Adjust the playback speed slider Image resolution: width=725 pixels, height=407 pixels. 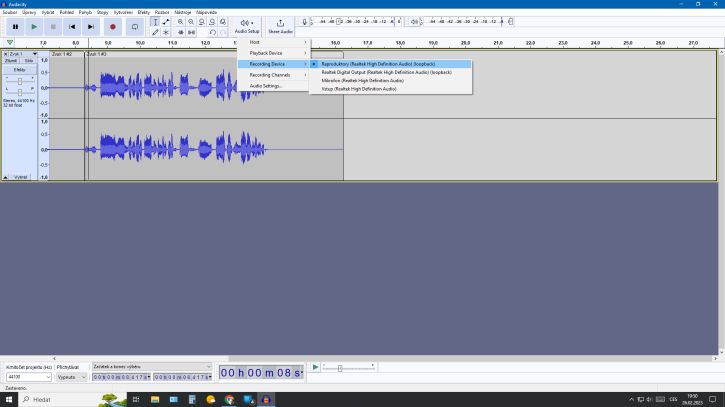tap(349, 368)
